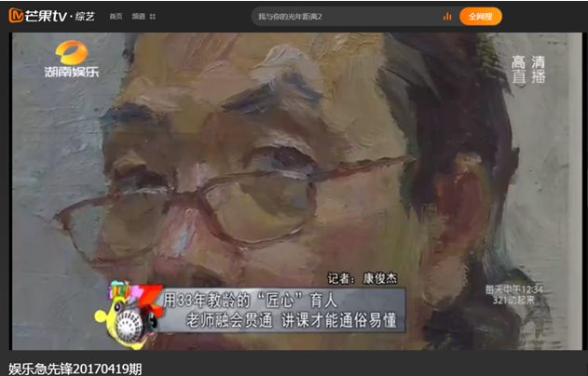Go to 首页 home page
This screenshot has height=376, width=588.
click(x=116, y=17)
